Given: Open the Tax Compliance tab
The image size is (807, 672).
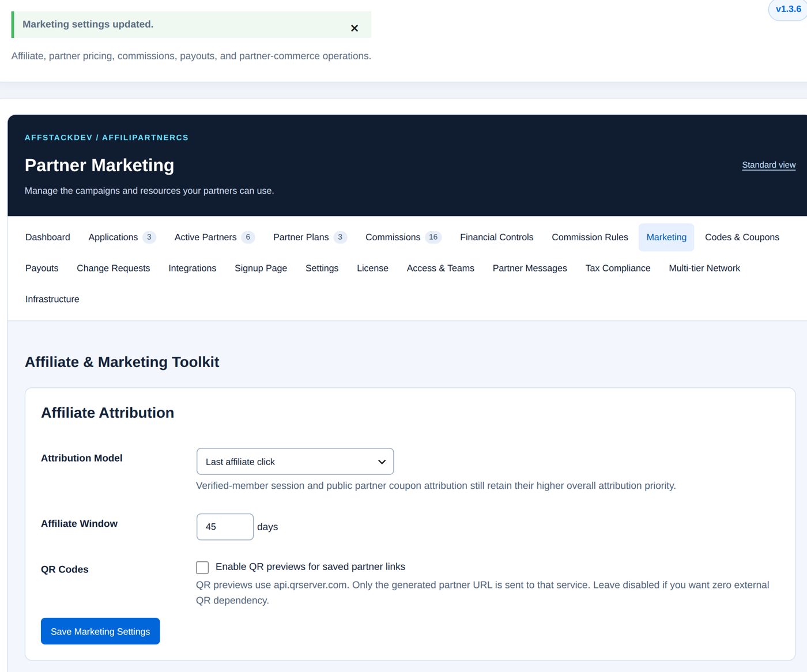Looking at the screenshot, I should point(618,269).
